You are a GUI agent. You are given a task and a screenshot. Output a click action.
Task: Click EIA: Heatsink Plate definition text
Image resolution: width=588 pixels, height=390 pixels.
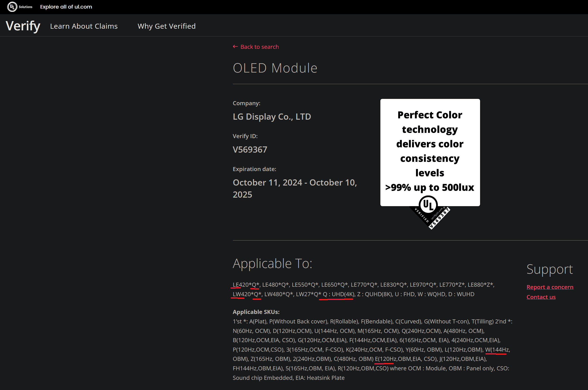click(320, 378)
